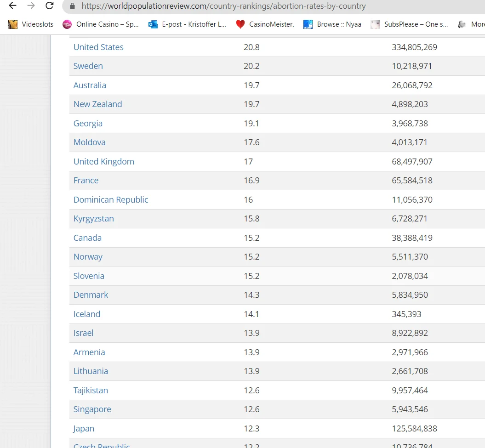Reload the current page
Screen dimensions: 485x448
pyautogui.click(x=50, y=6)
